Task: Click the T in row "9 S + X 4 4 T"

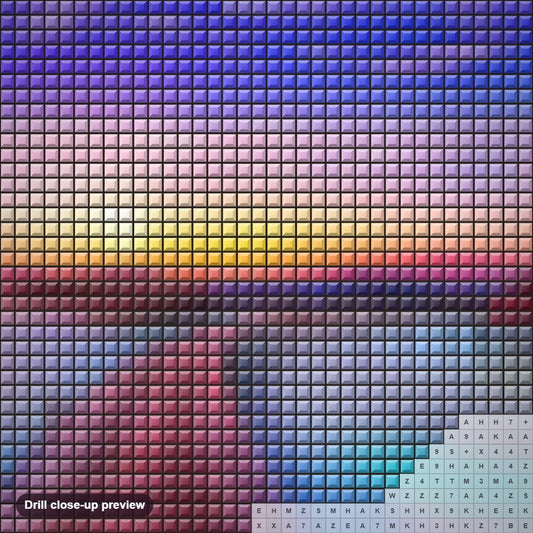Action: [526, 452]
